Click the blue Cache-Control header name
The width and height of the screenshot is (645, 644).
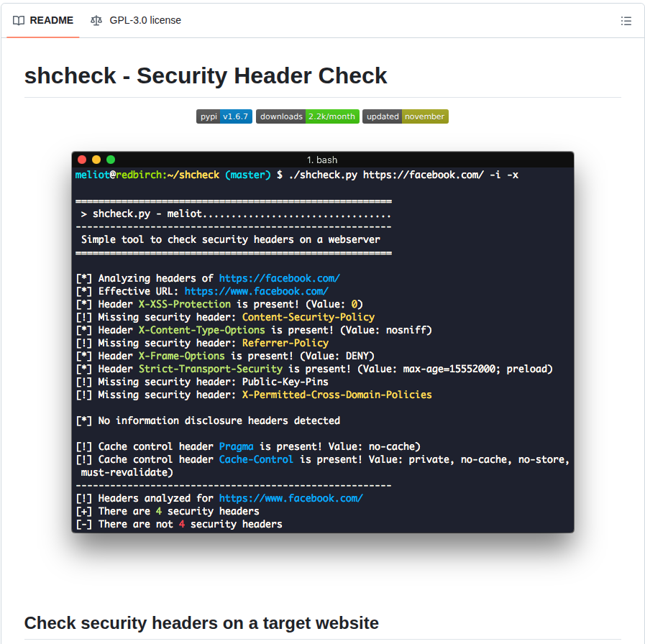point(256,459)
